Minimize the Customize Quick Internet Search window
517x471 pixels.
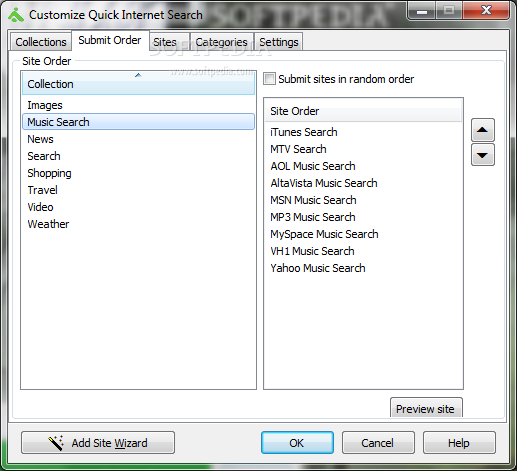422,11
